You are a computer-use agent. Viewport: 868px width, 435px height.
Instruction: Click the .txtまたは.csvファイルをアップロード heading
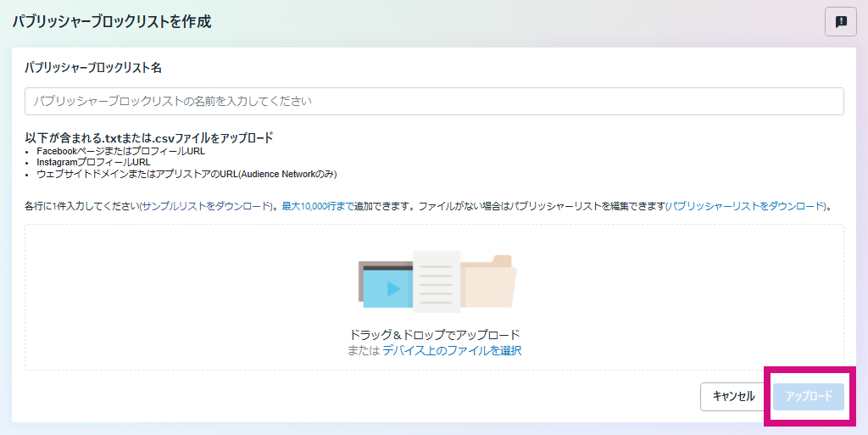[149, 137]
